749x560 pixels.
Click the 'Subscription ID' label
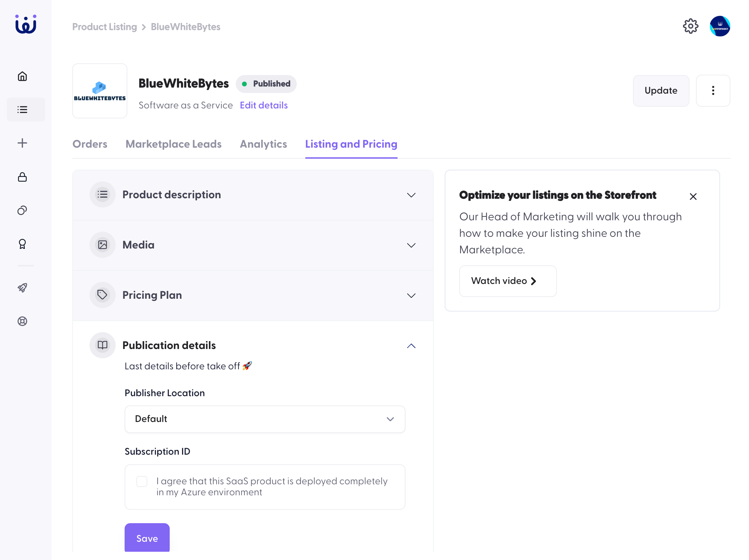(x=157, y=451)
